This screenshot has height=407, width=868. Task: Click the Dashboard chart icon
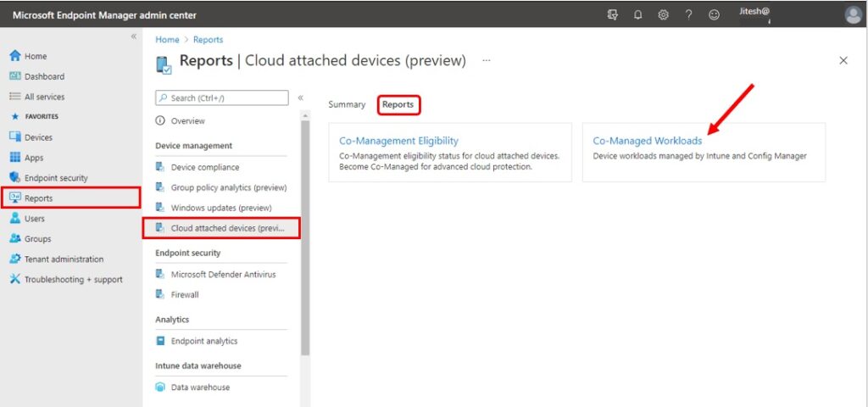(15, 76)
